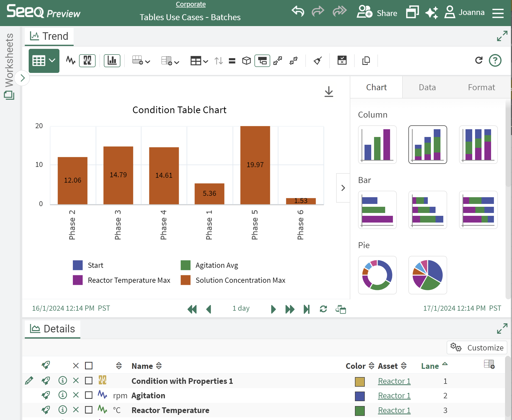Screen dimensions: 512x420
Task: Click the Customize button
Action: (x=477, y=347)
